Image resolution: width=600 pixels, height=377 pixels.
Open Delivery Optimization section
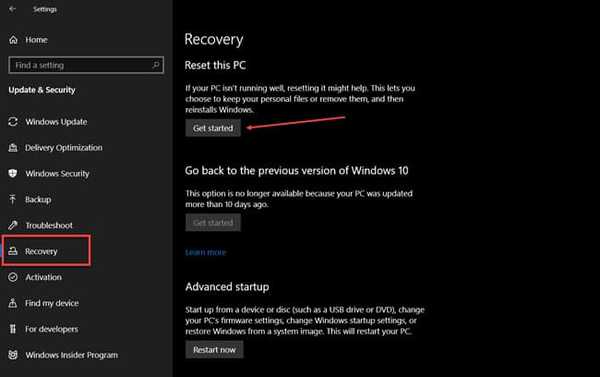click(x=64, y=148)
